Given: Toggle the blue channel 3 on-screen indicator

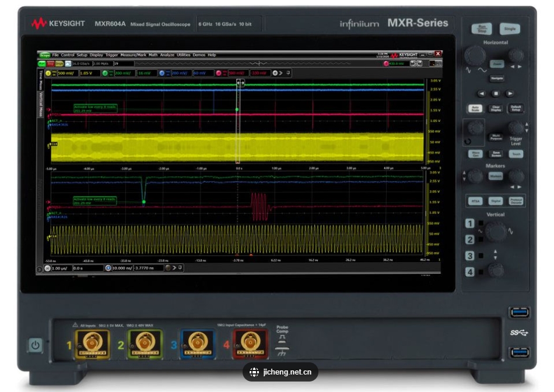Looking at the screenshot, I should pyautogui.click(x=162, y=73).
